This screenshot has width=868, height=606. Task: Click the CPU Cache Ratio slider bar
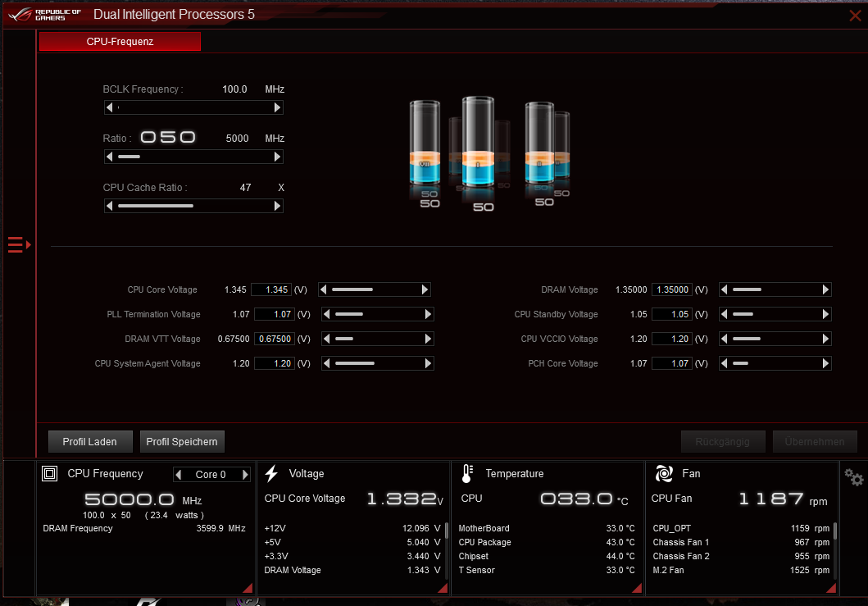point(193,206)
